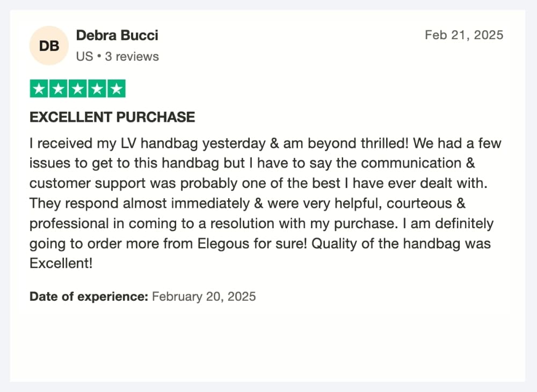Click the DB avatar circle
The width and height of the screenshot is (537, 392).
(x=49, y=46)
